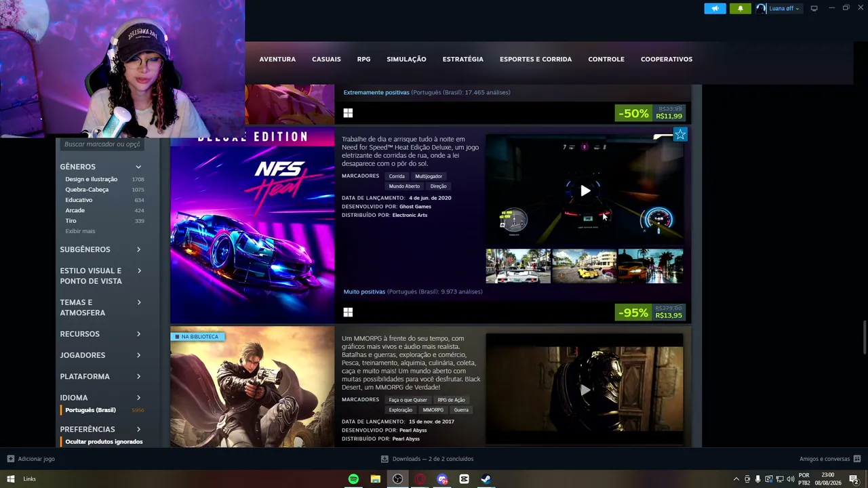View NFS Heat white car screenshot
The height and width of the screenshot is (488, 868).
click(x=518, y=266)
